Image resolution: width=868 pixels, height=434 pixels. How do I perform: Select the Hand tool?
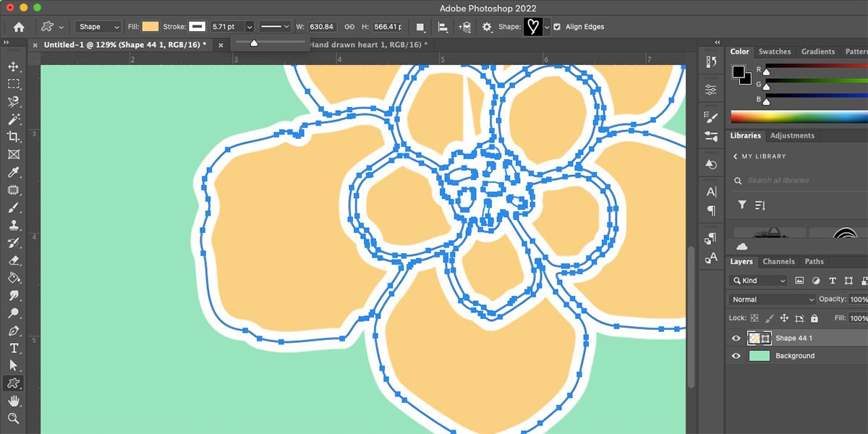tap(14, 401)
